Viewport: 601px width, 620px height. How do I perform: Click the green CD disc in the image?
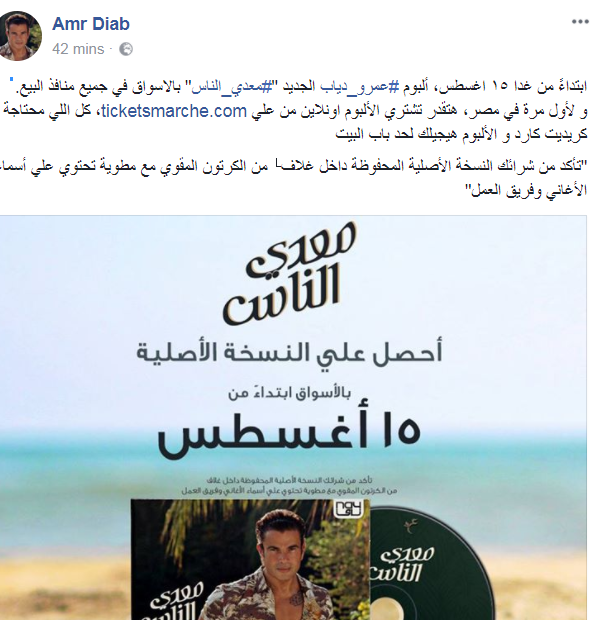point(429,563)
